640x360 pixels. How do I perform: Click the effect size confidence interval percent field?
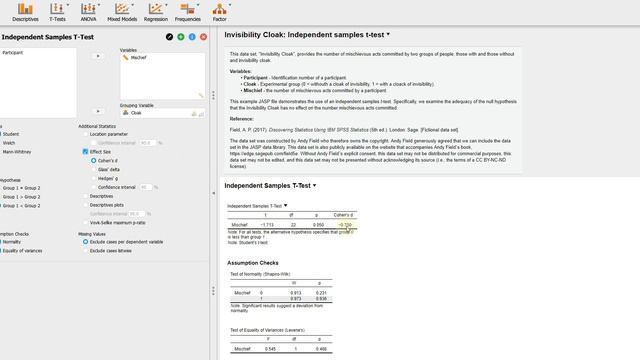pos(146,187)
